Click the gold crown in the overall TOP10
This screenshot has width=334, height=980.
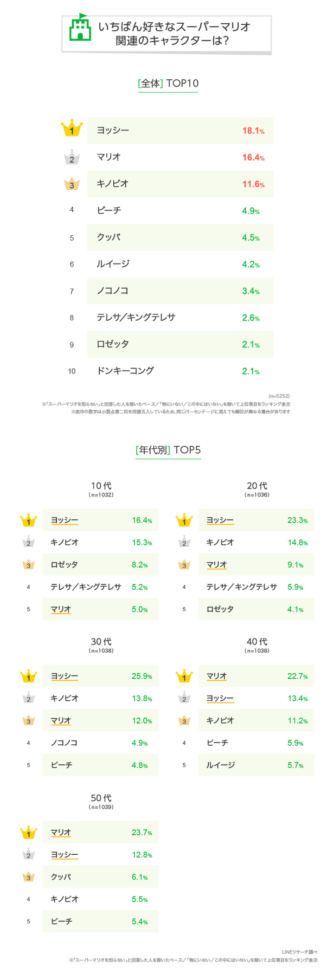click(x=72, y=129)
